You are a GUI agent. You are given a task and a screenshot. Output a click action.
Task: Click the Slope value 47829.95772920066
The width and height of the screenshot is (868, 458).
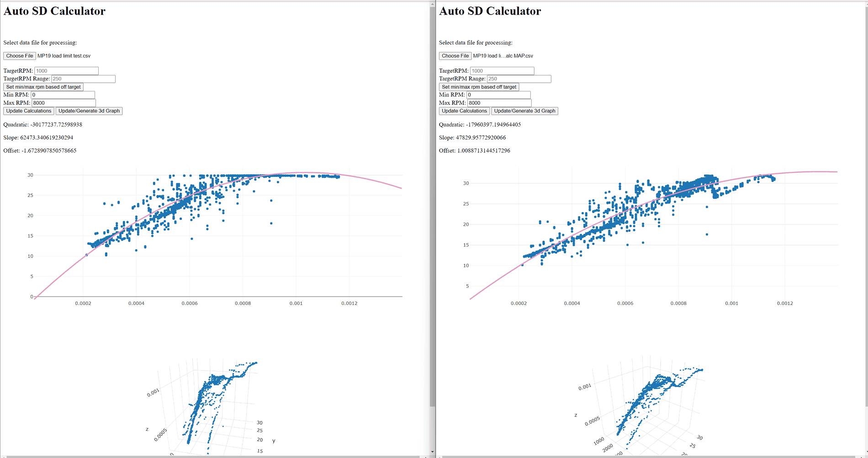[x=481, y=138]
